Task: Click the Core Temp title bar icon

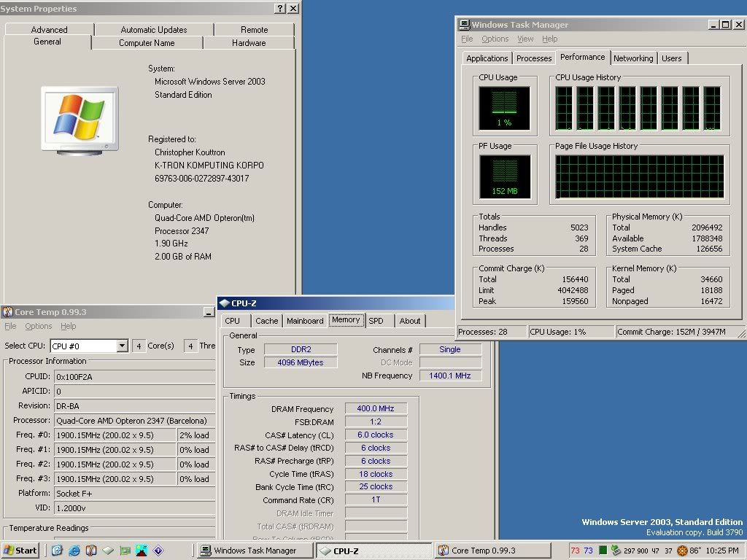Action: 7,312
